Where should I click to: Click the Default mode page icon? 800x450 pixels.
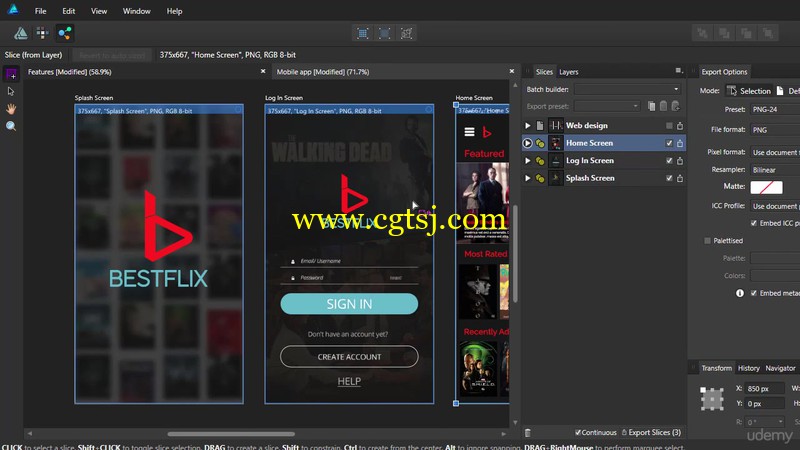(x=780, y=91)
